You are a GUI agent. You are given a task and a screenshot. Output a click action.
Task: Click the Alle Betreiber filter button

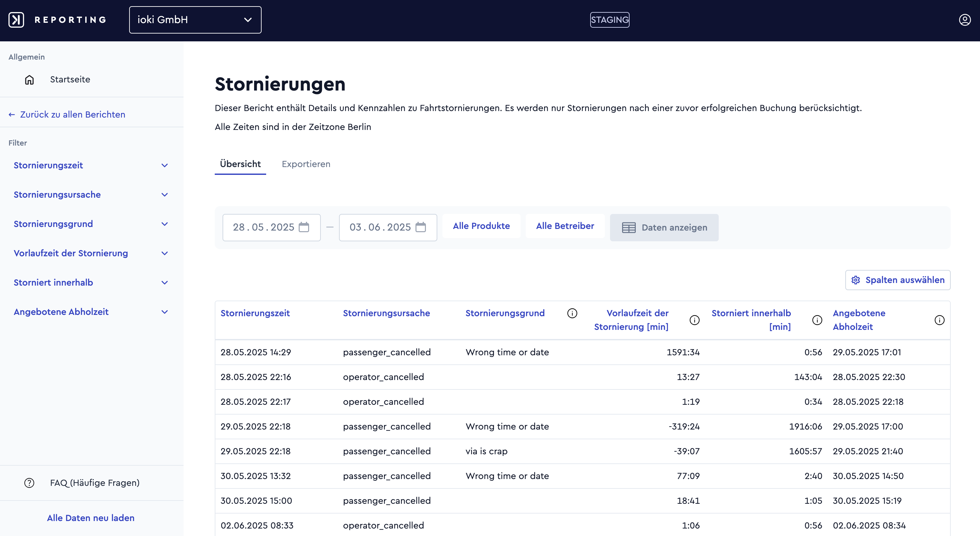(x=565, y=226)
